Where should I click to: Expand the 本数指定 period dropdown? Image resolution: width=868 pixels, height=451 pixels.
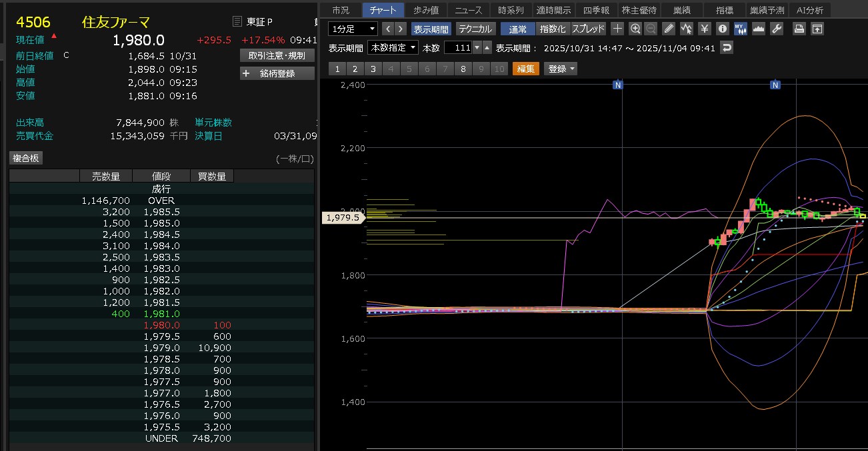pyautogui.click(x=393, y=47)
